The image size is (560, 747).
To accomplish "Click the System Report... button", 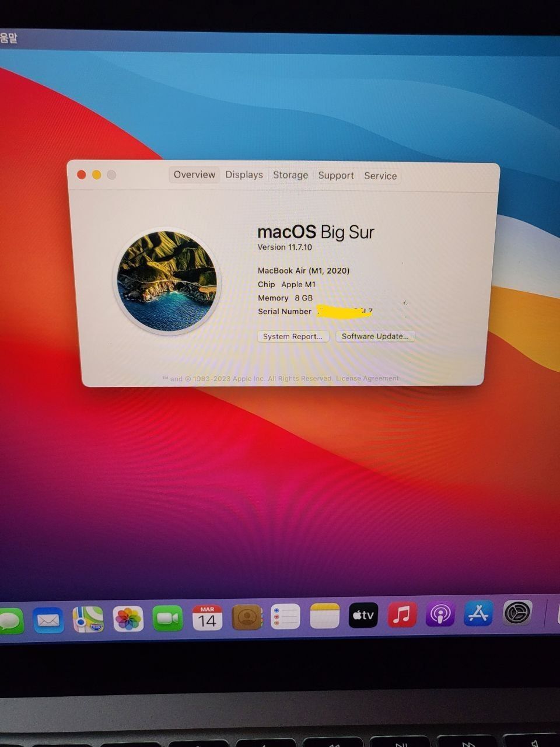I will (293, 336).
